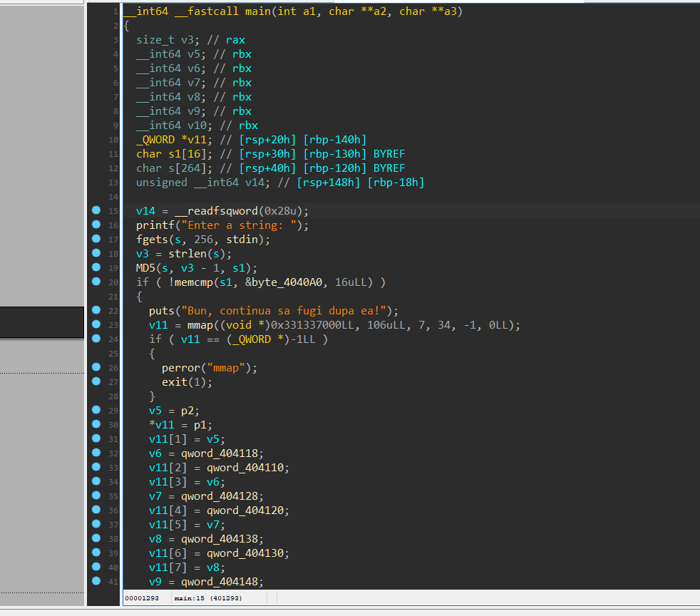Click the rax register comment on line 3

coord(235,40)
